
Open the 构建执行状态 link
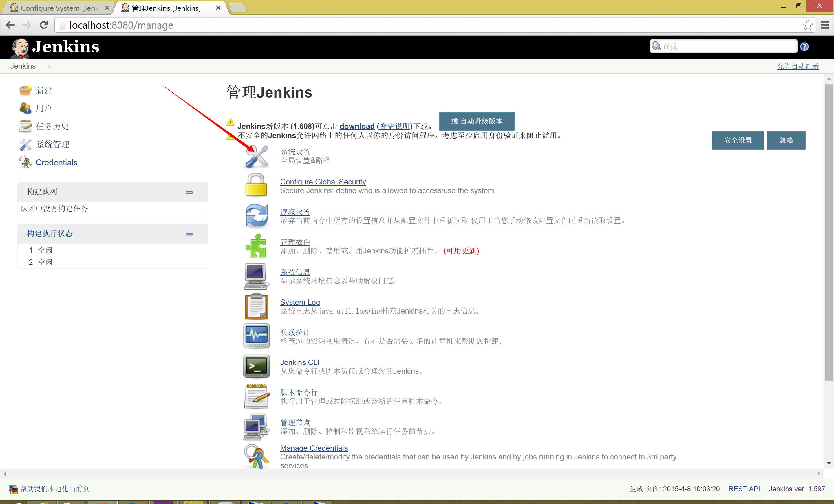[50, 233]
